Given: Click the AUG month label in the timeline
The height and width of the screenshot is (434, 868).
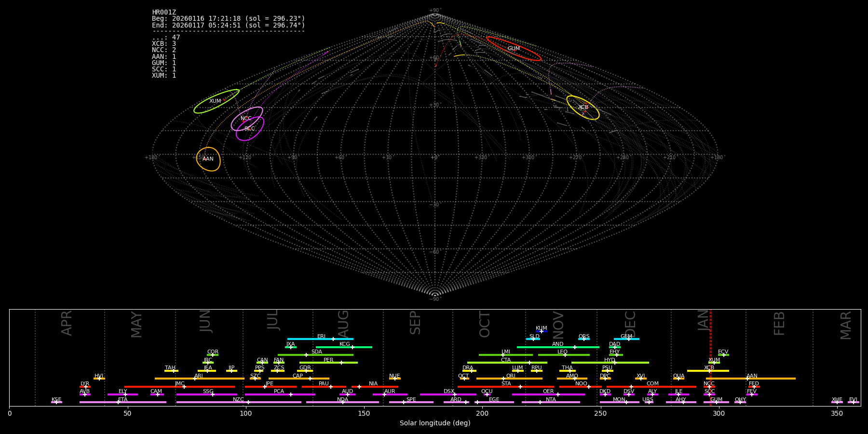Looking at the screenshot, I should (x=343, y=323).
